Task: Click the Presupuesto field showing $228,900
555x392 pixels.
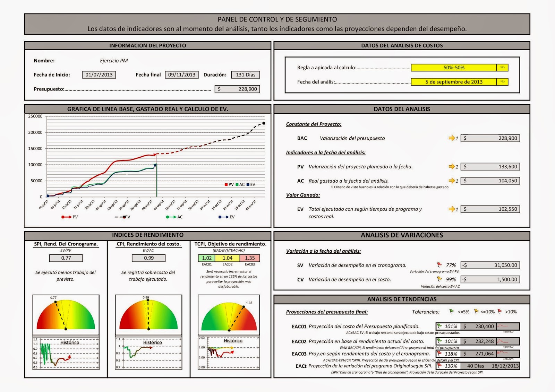Action: (x=237, y=89)
